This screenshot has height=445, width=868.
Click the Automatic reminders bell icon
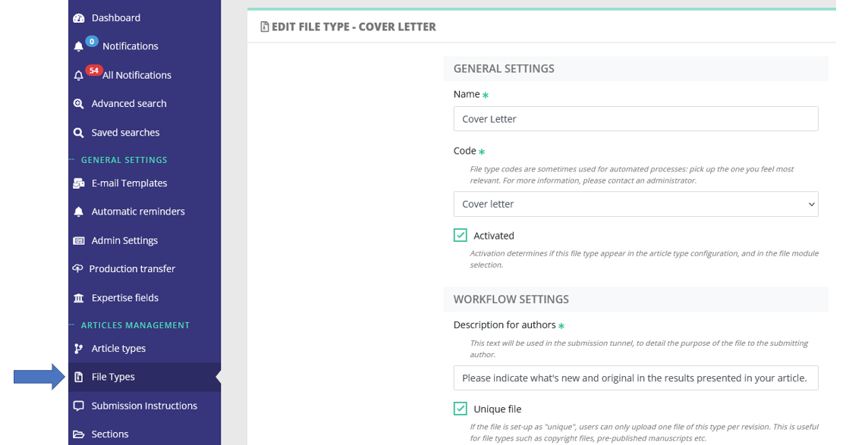(79, 212)
